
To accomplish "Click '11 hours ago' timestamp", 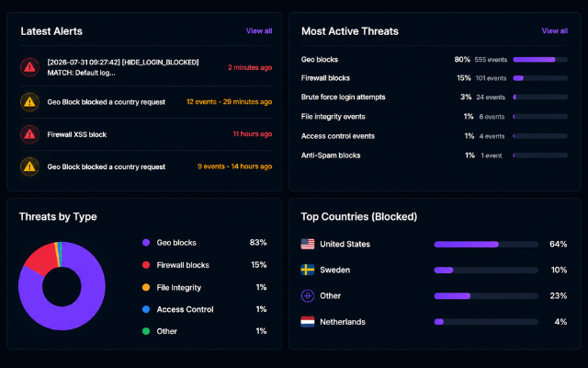I will [x=253, y=134].
